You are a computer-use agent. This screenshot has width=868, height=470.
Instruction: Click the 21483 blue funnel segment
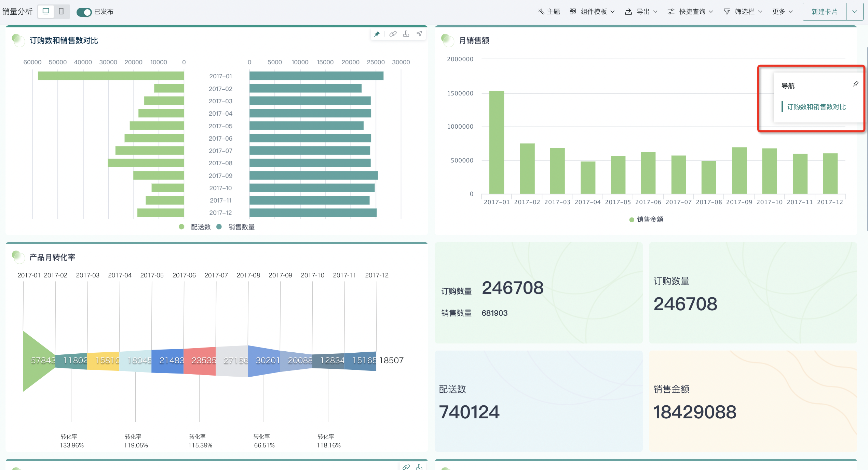pyautogui.click(x=167, y=361)
